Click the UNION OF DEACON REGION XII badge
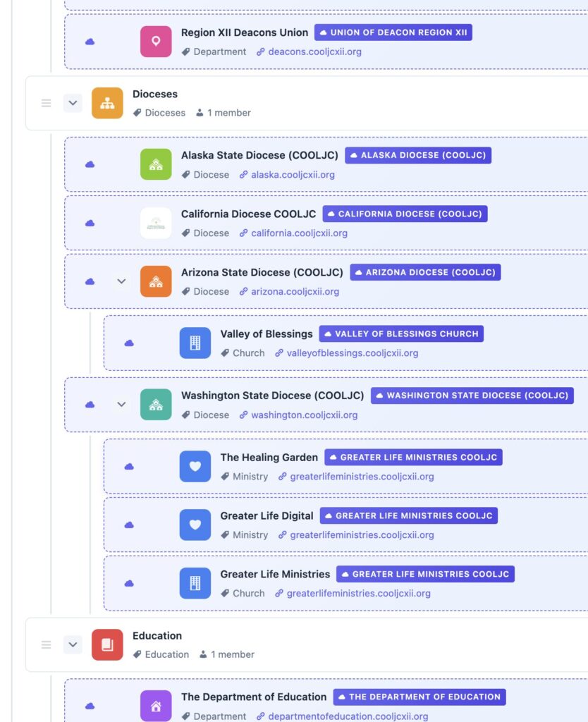 (393, 32)
